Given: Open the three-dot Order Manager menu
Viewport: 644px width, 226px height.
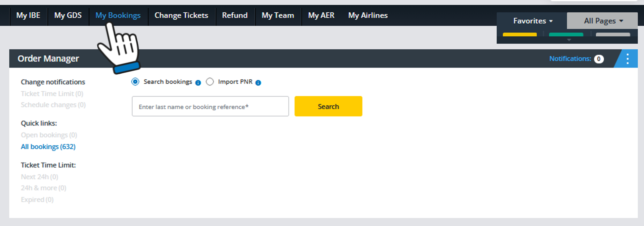Looking at the screenshot, I should [627, 59].
